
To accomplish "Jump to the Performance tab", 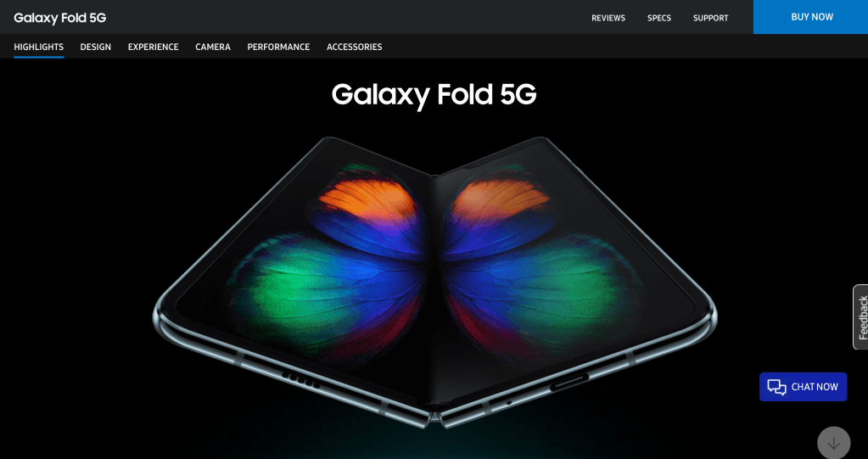I will (278, 47).
